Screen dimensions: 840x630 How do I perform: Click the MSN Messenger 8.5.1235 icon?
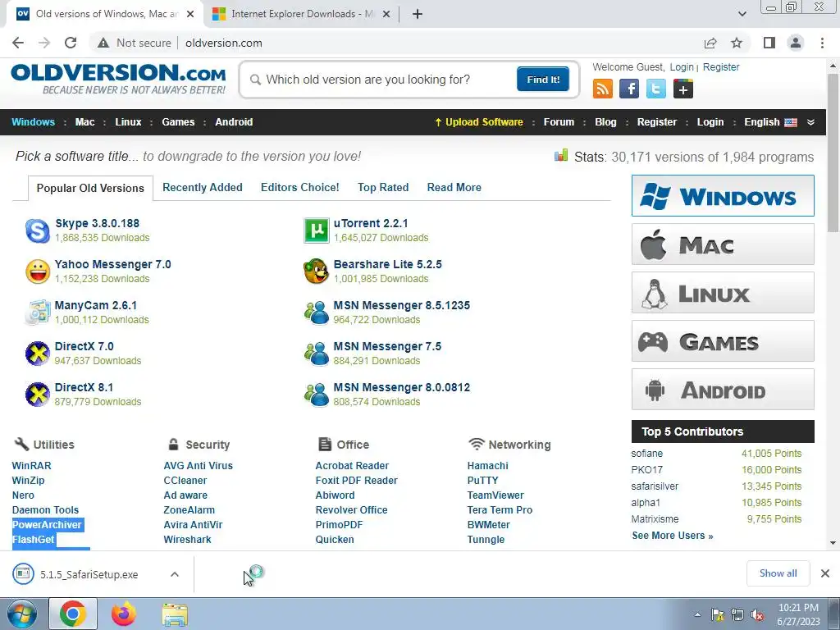(x=317, y=313)
